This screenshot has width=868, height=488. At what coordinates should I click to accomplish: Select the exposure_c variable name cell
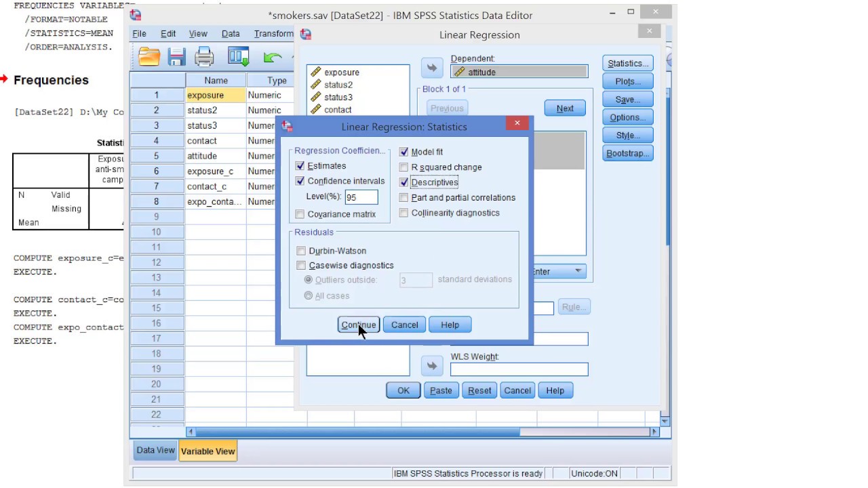pyautogui.click(x=216, y=171)
